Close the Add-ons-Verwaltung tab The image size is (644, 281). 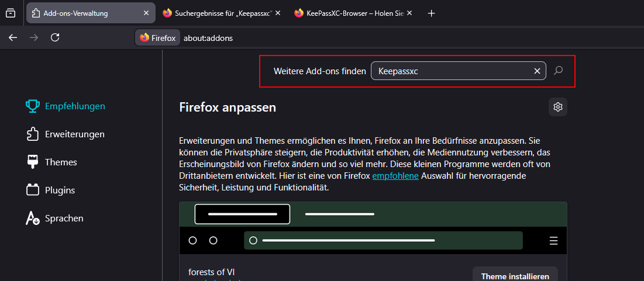click(146, 13)
